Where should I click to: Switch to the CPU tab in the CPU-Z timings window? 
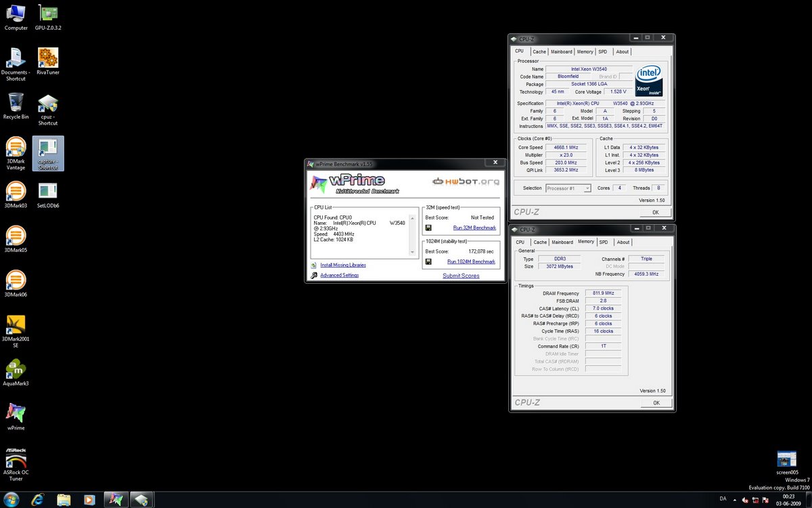click(520, 242)
